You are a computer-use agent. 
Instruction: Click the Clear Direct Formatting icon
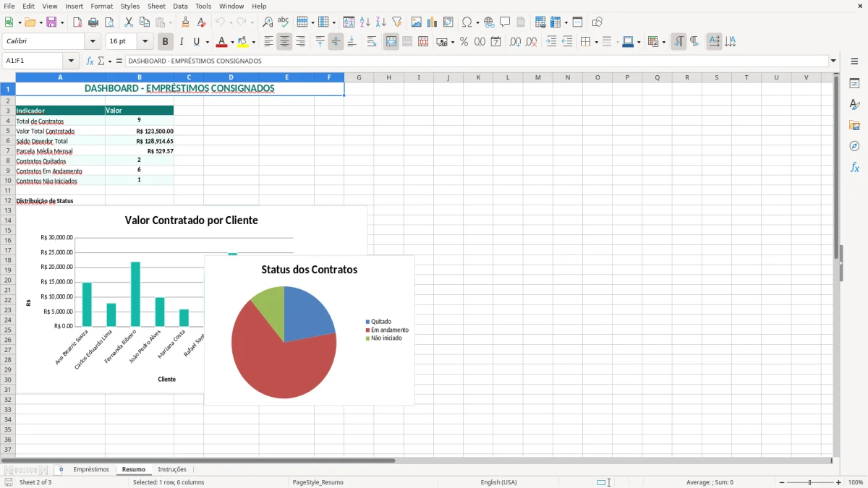202,22
